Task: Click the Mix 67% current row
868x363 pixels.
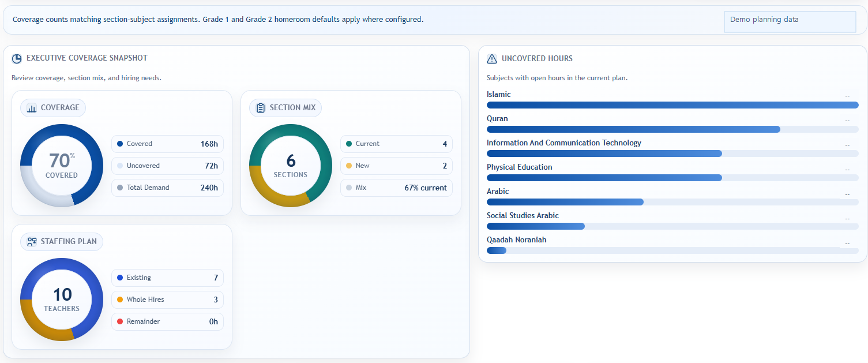Action: [396, 188]
